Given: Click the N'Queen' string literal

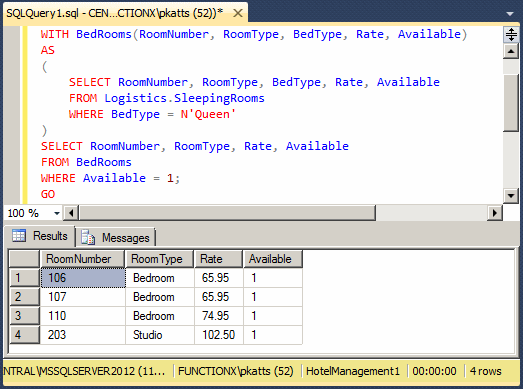Looking at the screenshot, I should [x=208, y=114].
